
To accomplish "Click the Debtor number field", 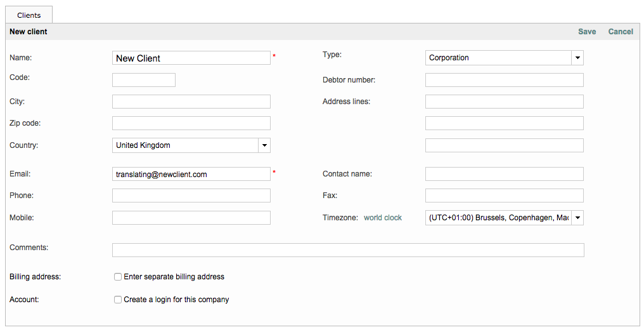I will tap(504, 80).
